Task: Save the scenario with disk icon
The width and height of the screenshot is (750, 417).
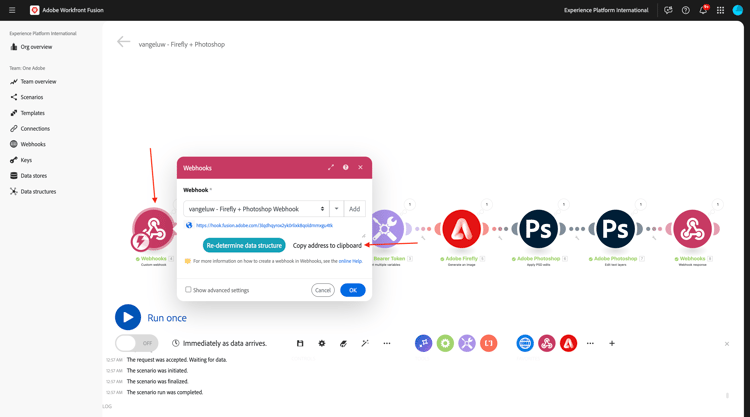Action: tap(300, 343)
